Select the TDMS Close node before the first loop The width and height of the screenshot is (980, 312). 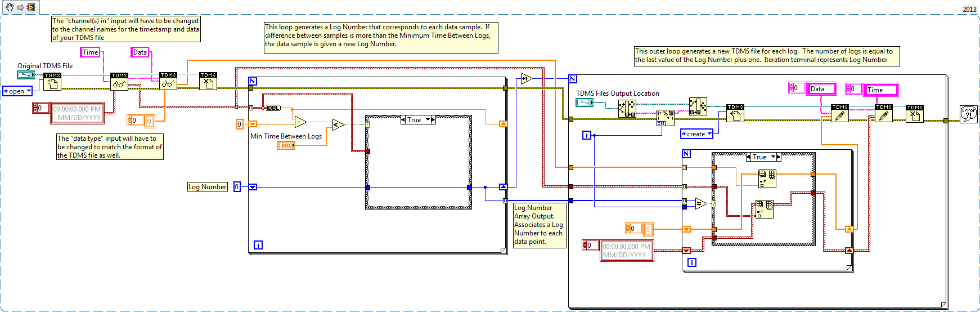click(208, 81)
